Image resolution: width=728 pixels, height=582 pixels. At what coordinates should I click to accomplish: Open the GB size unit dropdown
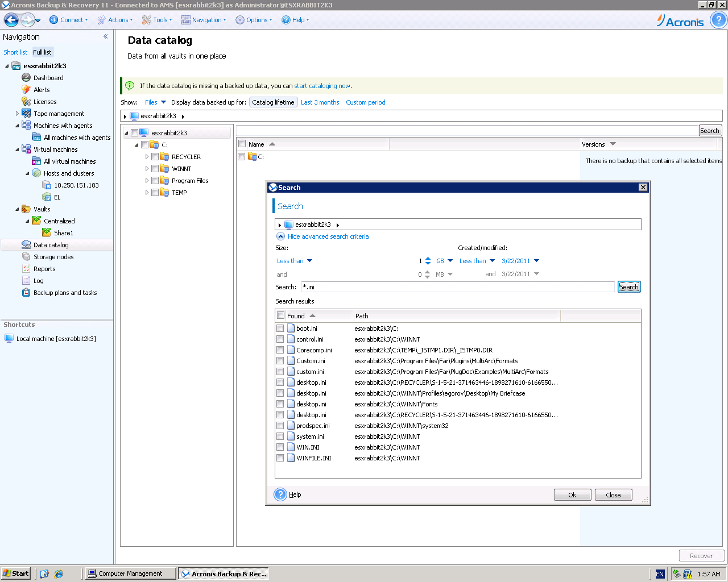445,261
